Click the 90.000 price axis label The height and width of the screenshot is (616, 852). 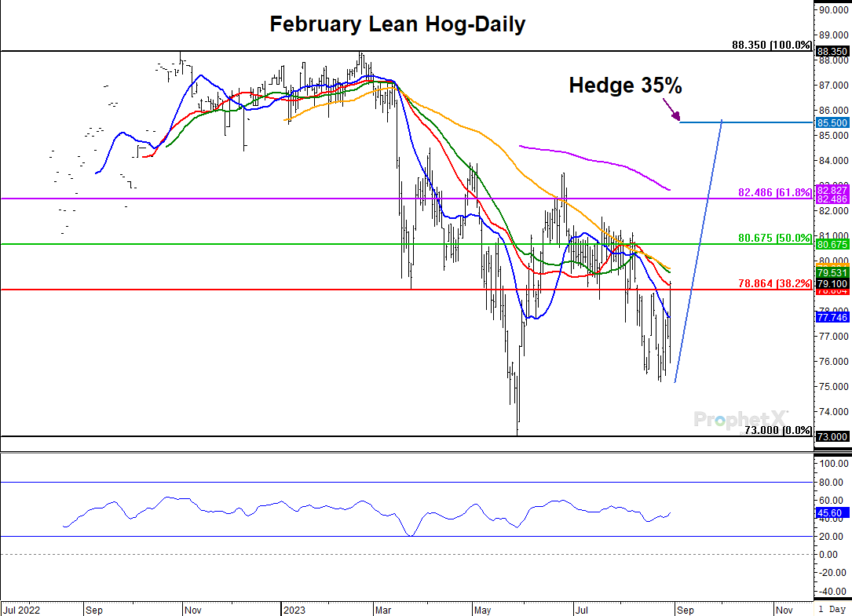coord(833,9)
